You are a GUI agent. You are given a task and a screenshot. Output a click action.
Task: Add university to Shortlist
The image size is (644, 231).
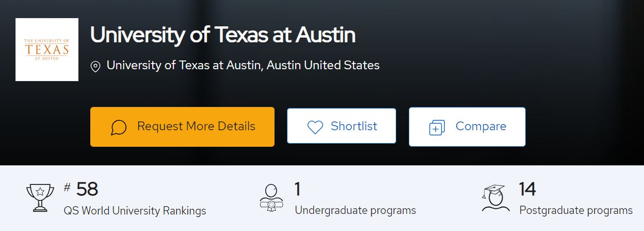[x=342, y=126]
